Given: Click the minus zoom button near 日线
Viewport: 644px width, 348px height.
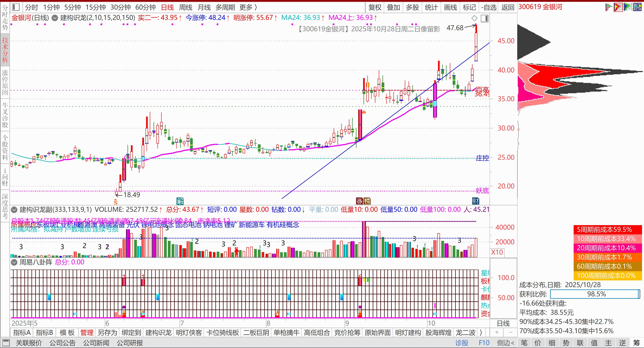Looking at the screenshot, I should (x=511, y=332).
